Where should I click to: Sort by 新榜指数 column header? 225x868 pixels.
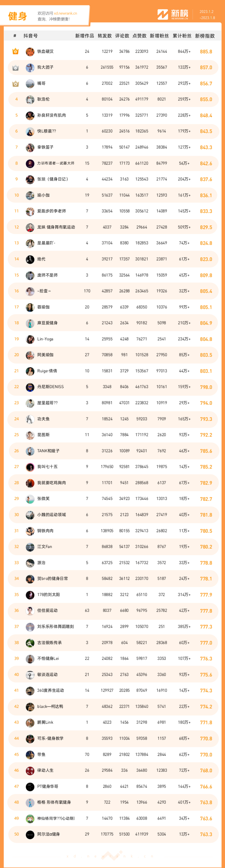[x=205, y=36]
